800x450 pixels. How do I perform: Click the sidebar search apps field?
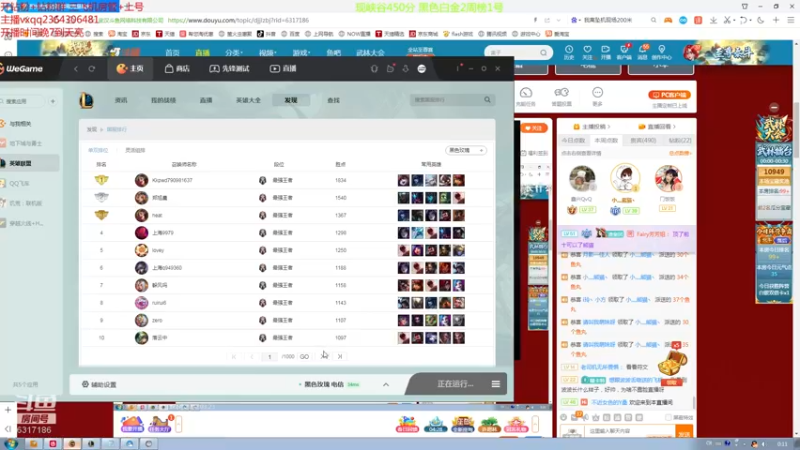(22, 101)
